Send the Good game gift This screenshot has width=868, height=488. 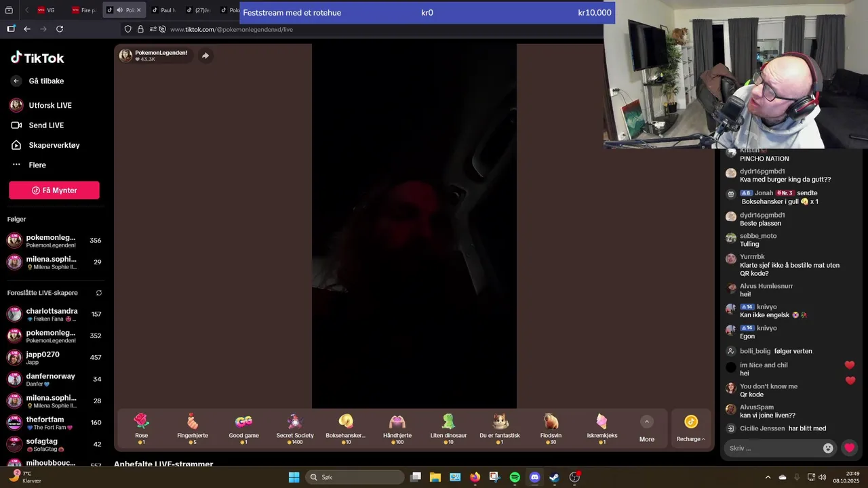point(243,429)
